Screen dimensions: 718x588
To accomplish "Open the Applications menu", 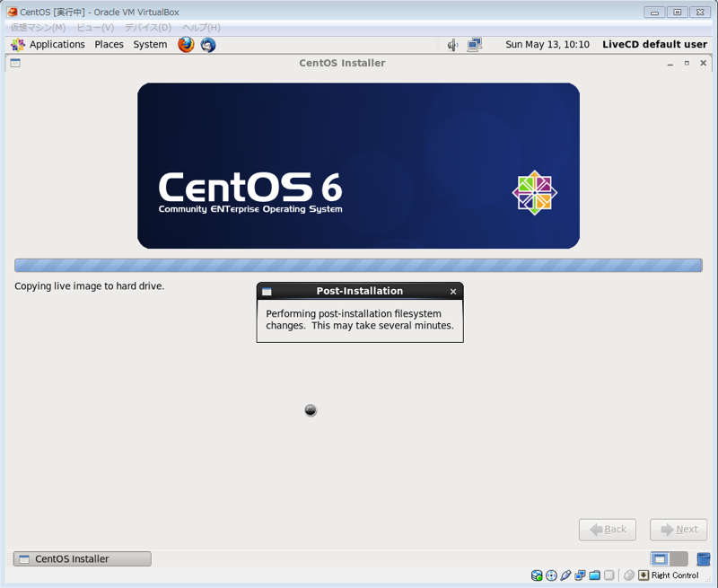I will click(57, 44).
